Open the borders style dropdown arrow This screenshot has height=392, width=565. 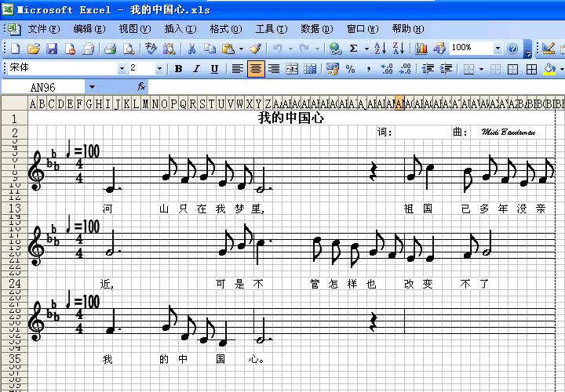(481, 69)
